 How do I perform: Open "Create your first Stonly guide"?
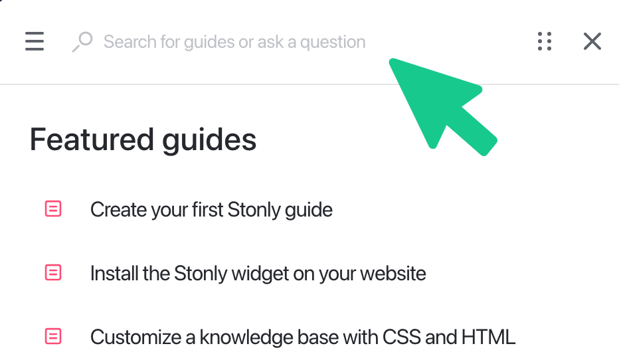coord(211,210)
